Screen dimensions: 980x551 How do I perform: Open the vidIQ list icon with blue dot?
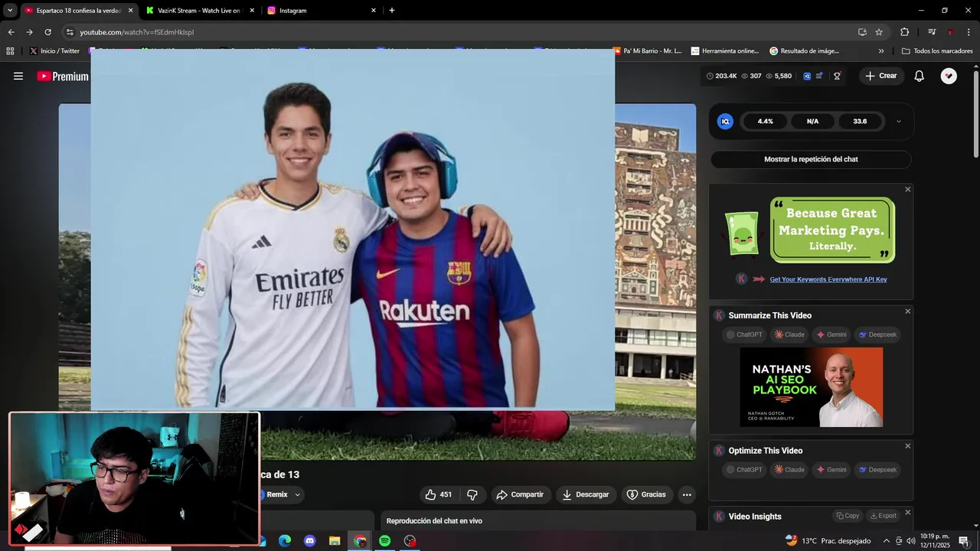coord(819,76)
